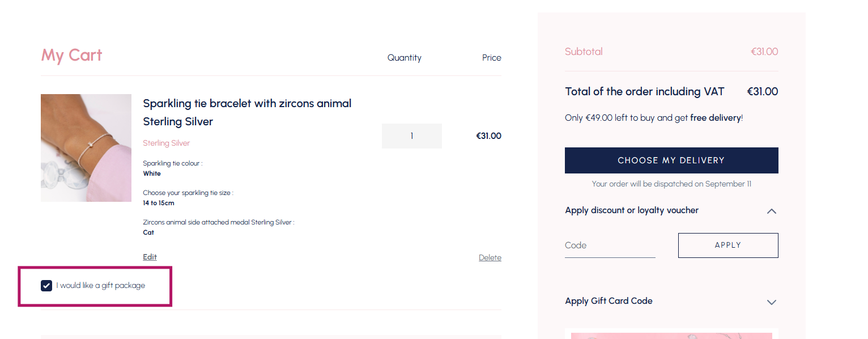Click the bracelet product thumbnail image
Viewport: 868px width, 339px height.
tap(86, 148)
